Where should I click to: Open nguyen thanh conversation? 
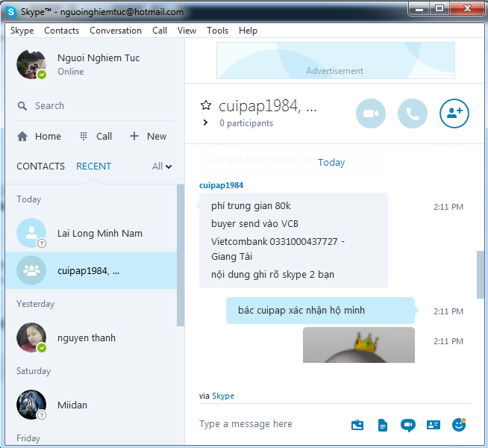[x=91, y=337]
